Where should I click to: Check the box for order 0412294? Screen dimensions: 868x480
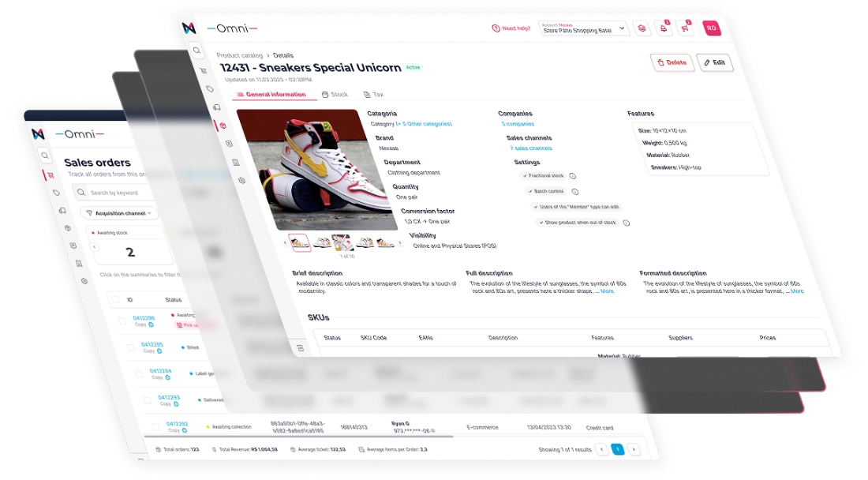pyautogui.click(x=139, y=373)
